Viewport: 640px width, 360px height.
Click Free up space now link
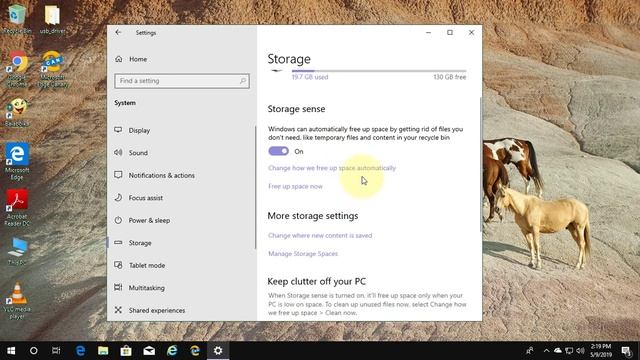click(295, 186)
